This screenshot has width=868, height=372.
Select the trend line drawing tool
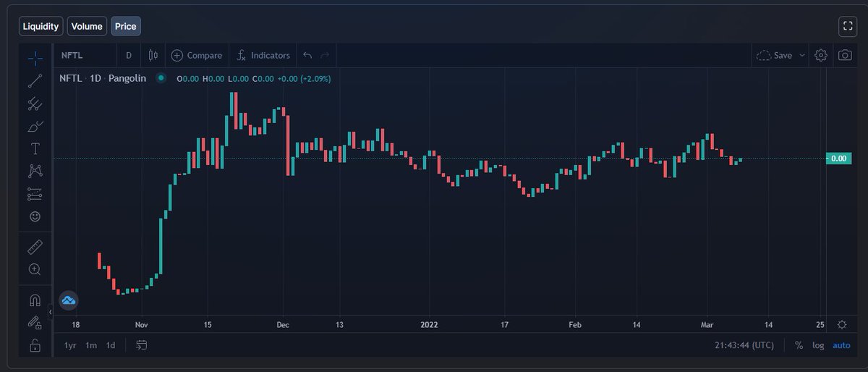[x=35, y=81]
